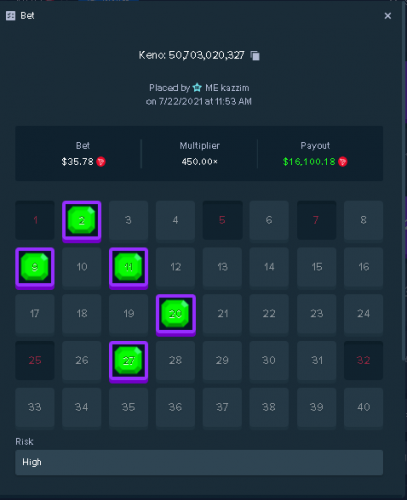
Task: Click the Bet modal header icon
Action: click(x=11, y=16)
